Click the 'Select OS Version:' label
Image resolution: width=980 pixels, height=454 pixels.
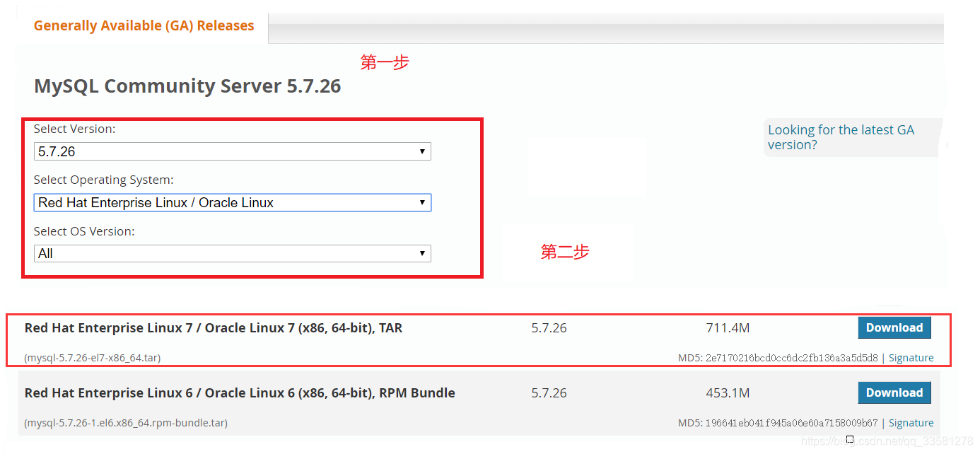coord(84,231)
